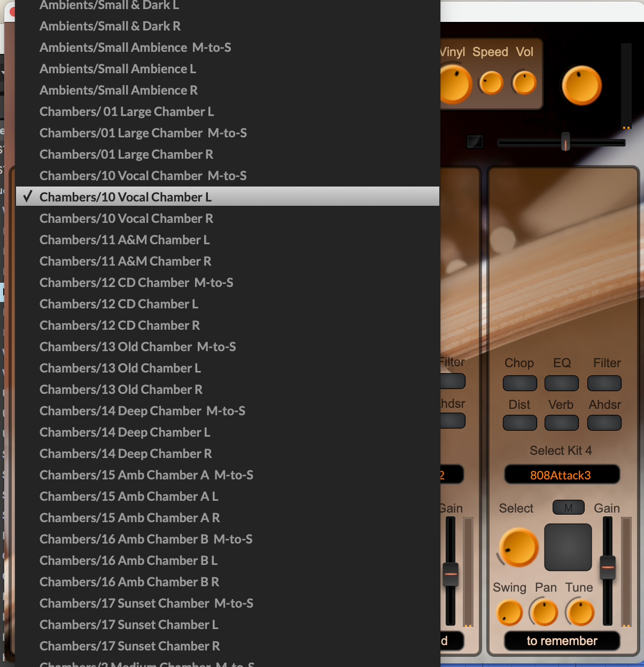Click the Select knob in Kit 4

pos(518,547)
